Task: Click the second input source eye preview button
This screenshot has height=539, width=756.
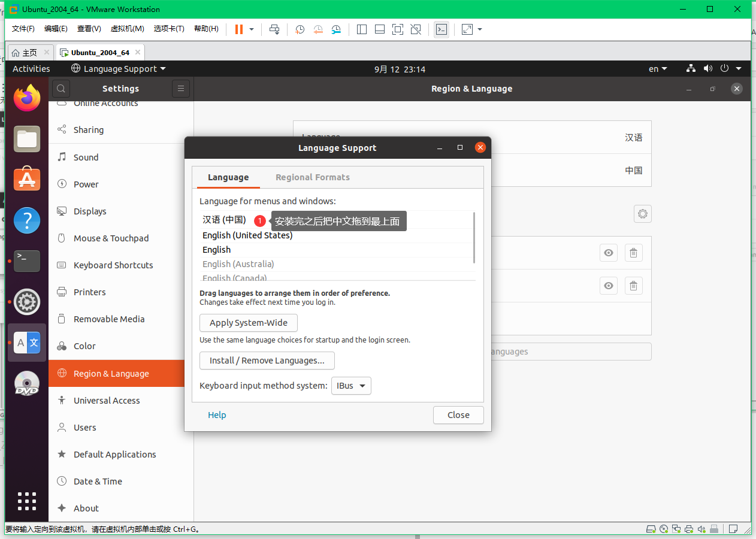Action: [609, 286]
